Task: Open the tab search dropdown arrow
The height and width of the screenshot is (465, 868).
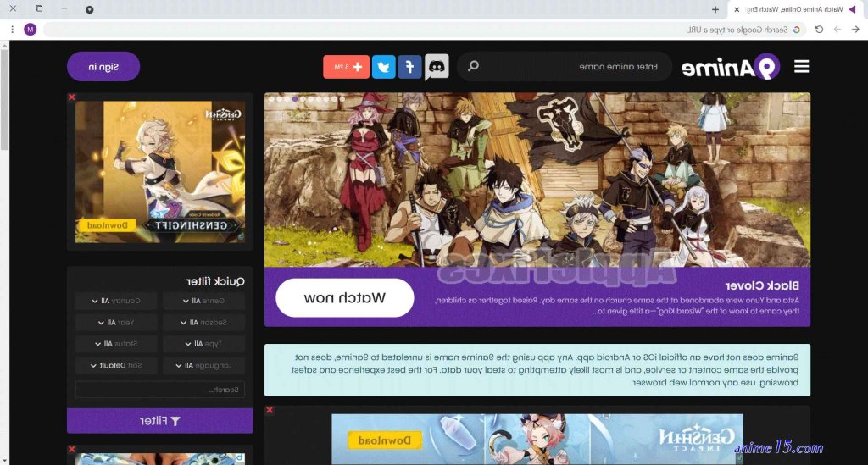Action: (x=89, y=9)
